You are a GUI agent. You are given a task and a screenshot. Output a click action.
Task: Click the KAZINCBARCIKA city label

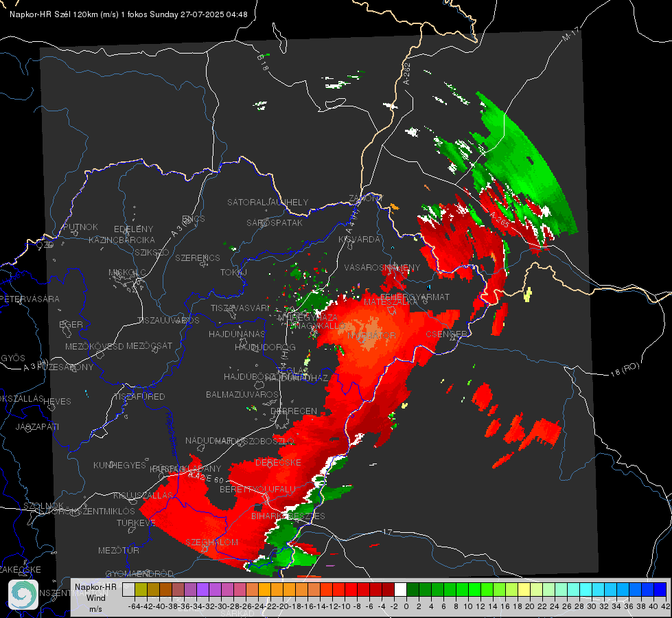pyautogui.click(x=121, y=240)
